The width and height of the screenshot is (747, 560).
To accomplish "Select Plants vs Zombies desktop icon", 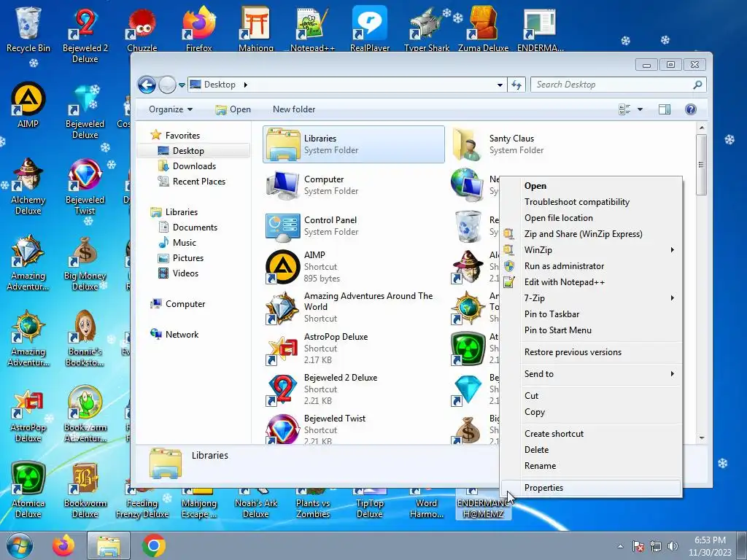I will (312, 504).
